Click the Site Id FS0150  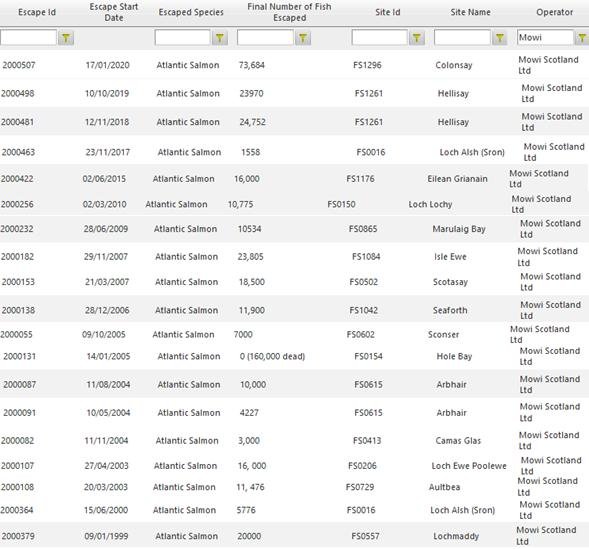click(x=341, y=204)
